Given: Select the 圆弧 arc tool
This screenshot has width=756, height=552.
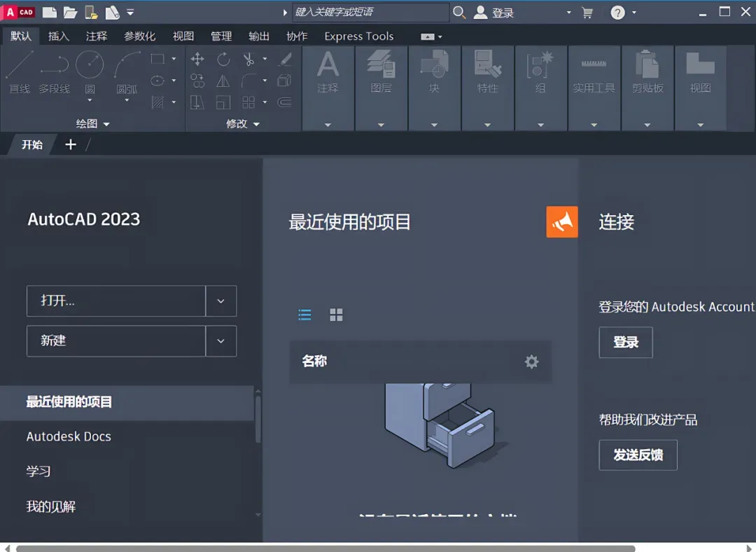Looking at the screenshot, I should [x=127, y=72].
